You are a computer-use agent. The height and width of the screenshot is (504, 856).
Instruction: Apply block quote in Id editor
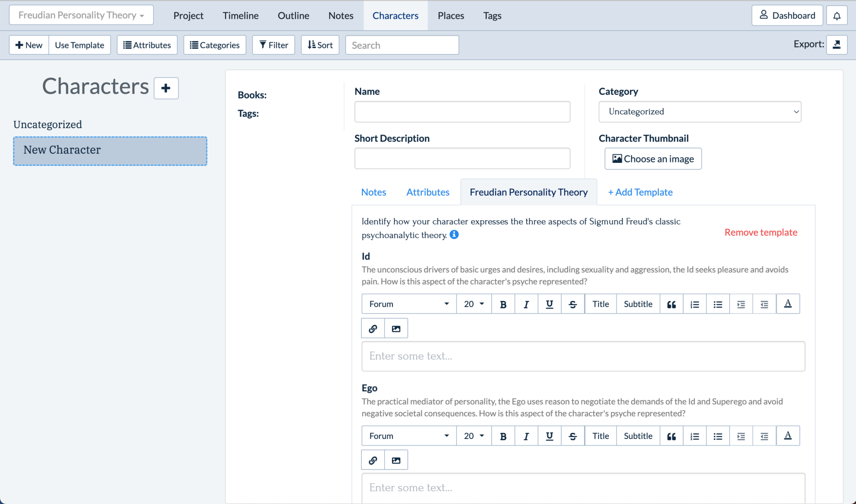[671, 304]
